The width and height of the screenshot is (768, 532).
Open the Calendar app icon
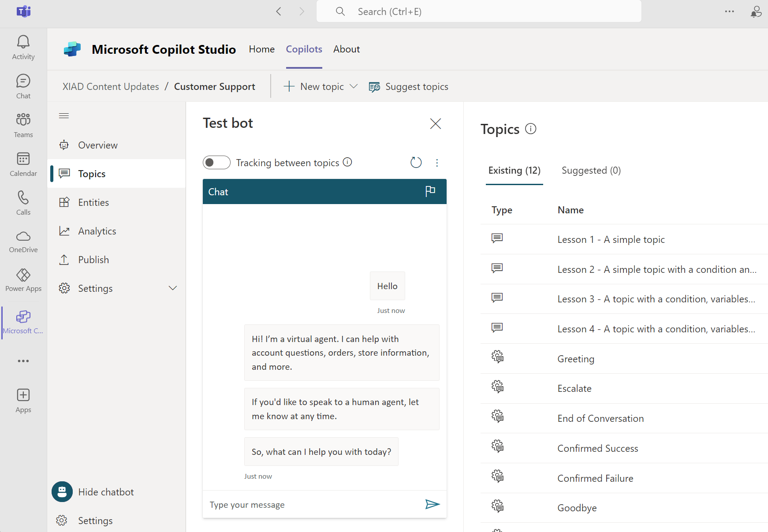pyautogui.click(x=23, y=164)
